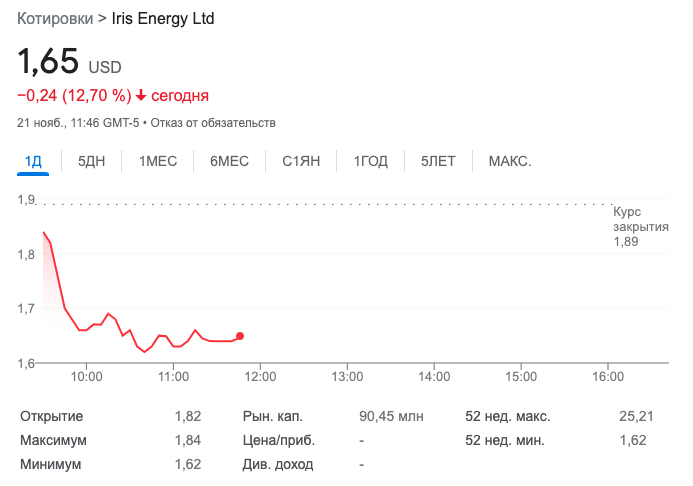The width and height of the screenshot is (693, 486).
Task: Click the red down arrow icon
Action: coord(141,96)
